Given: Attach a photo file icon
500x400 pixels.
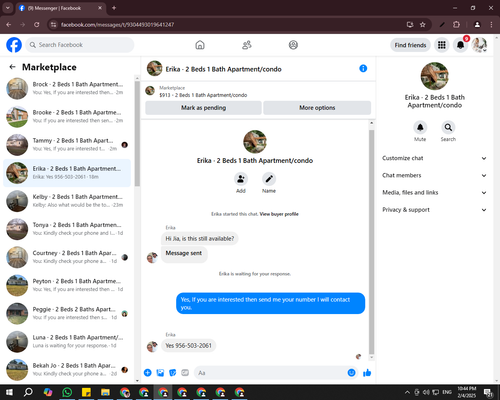Looking at the screenshot, I should click(160, 373).
